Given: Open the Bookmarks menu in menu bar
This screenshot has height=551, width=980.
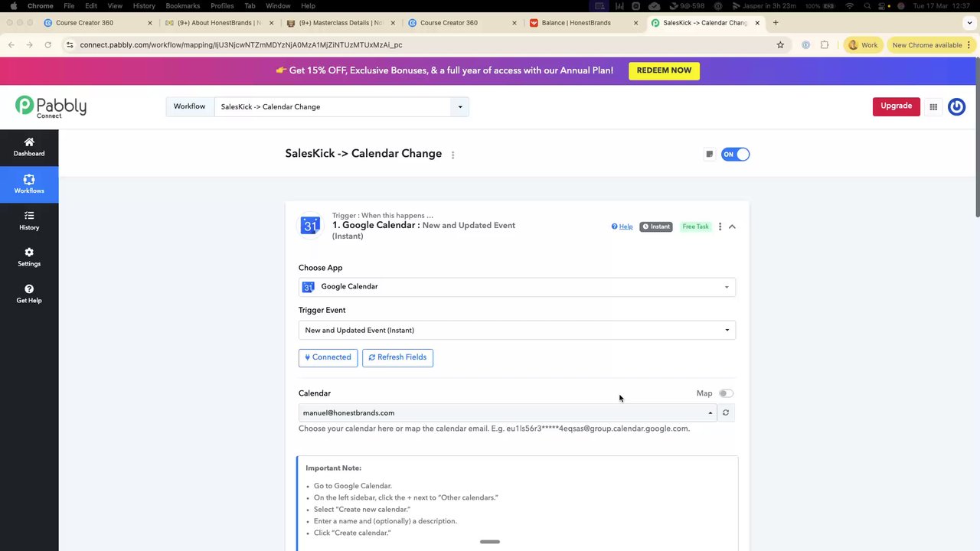Looking at the screenshot, I should tap(183, 6).
